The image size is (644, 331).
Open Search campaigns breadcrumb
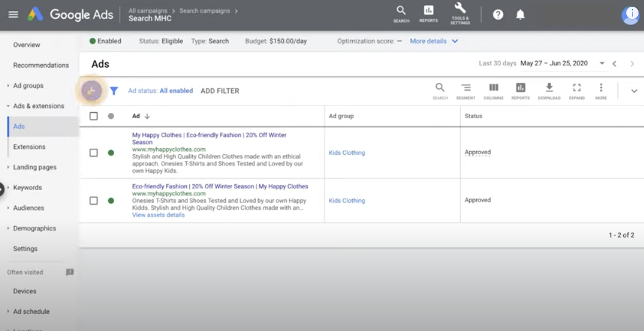tap(204, 10)
